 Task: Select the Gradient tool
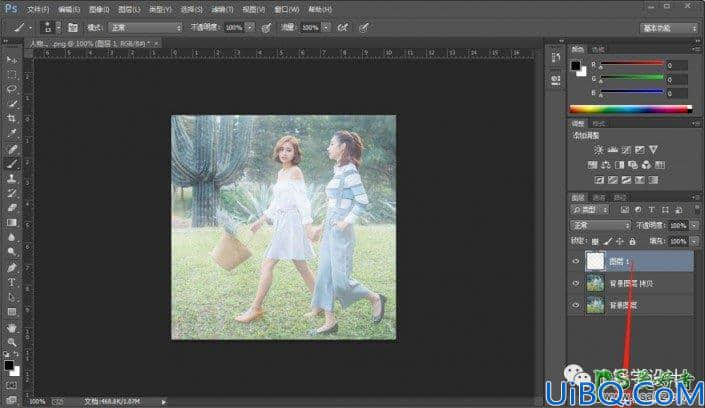coord(12,223)
